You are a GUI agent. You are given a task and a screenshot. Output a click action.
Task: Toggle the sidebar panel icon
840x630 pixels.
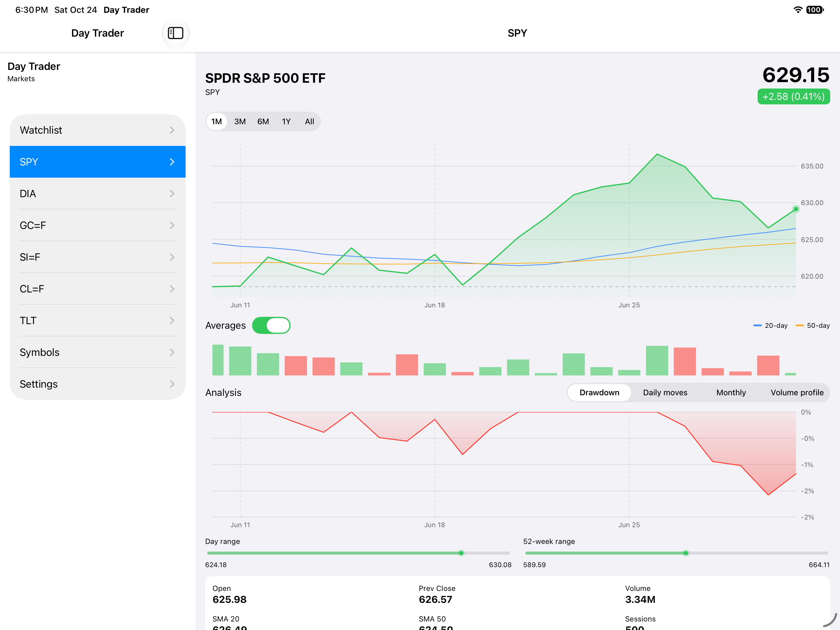[x=176, y=33]
